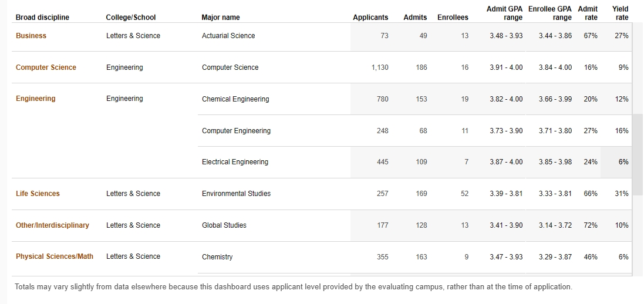Click the Enrollee GPA range header
This screenshot has height=304, width=644.
550,13
